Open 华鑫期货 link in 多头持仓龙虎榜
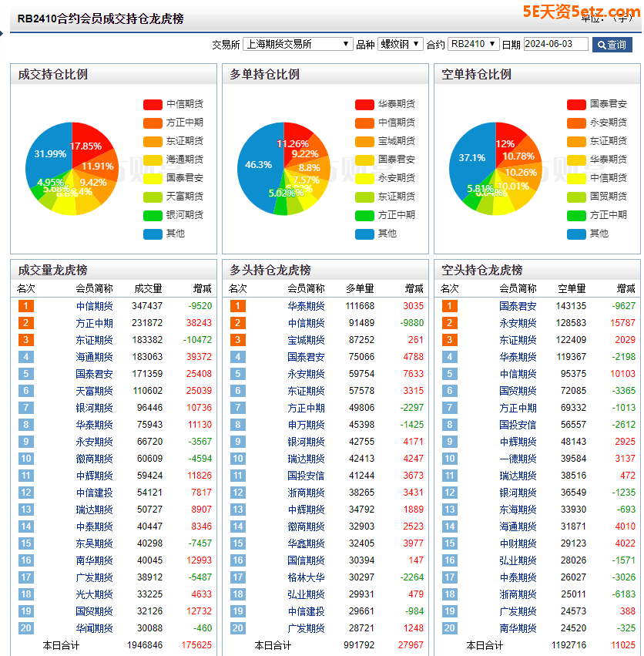 (306, 544)
